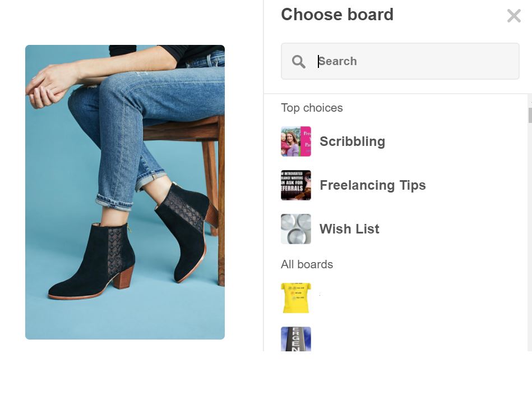
Task: Close the Choose board dialog
Action: point(514,16)
